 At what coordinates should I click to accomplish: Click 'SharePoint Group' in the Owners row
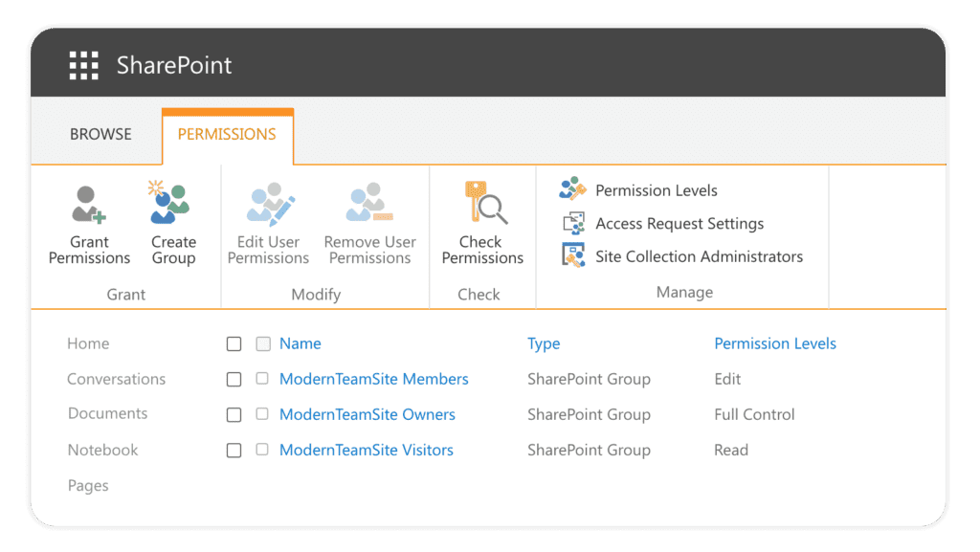589,414
